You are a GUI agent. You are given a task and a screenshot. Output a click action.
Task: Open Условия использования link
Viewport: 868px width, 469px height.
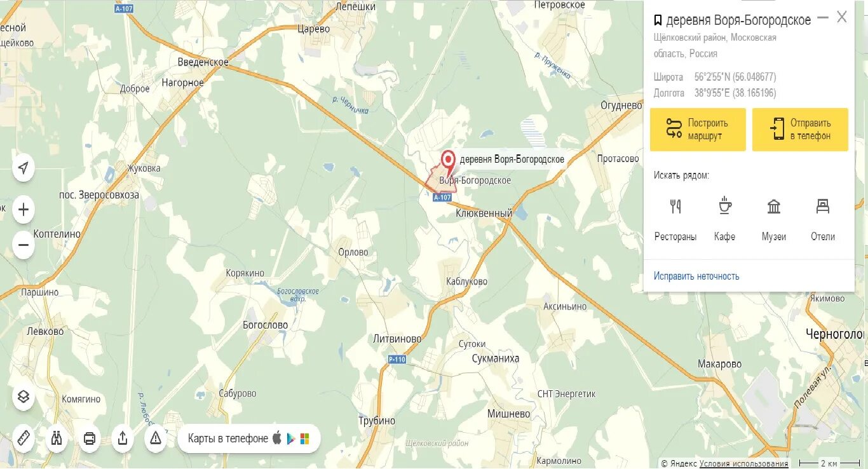point(743,463)
